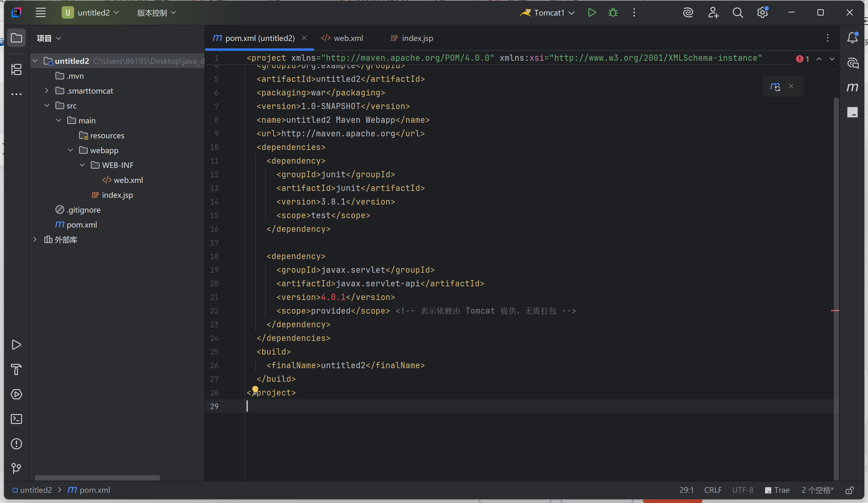Open the AI chat panel icon
The image size is (868, 503).
point(852,63)
